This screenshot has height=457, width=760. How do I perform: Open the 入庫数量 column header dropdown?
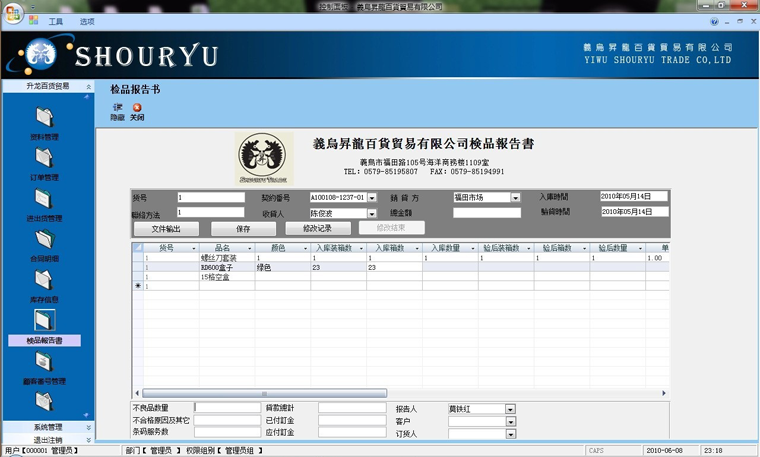[473, 248]
